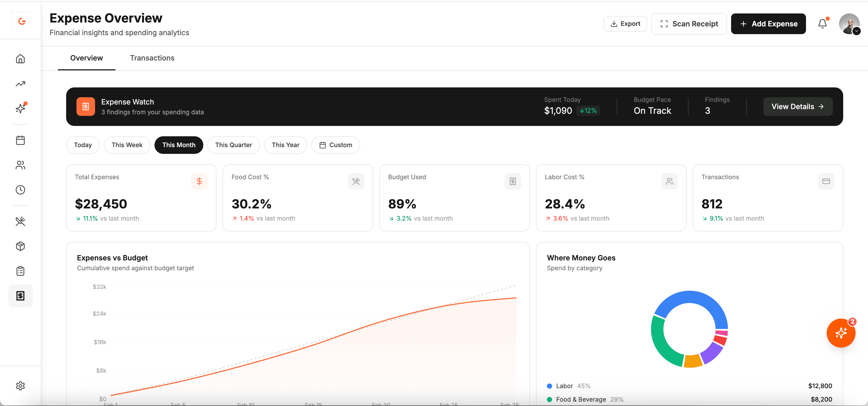
Task: Enable the This Week filter
Action: coord(127,145)
